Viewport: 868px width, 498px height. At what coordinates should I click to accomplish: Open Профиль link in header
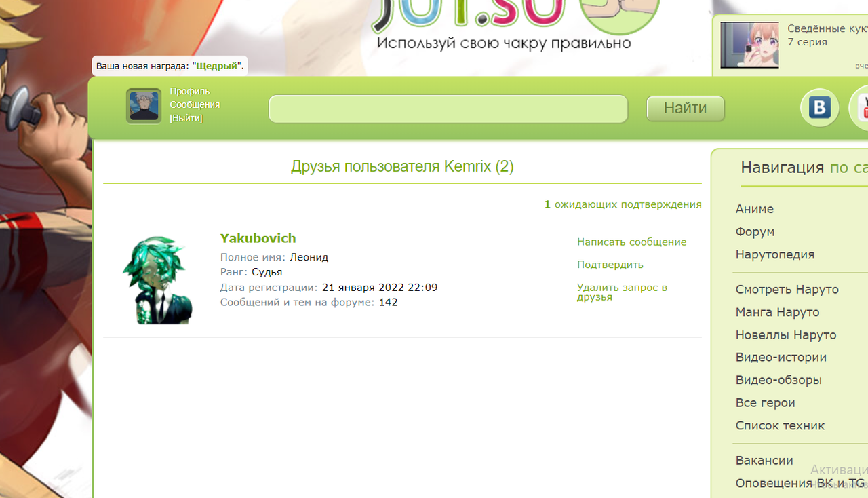(x=190, y=92)
